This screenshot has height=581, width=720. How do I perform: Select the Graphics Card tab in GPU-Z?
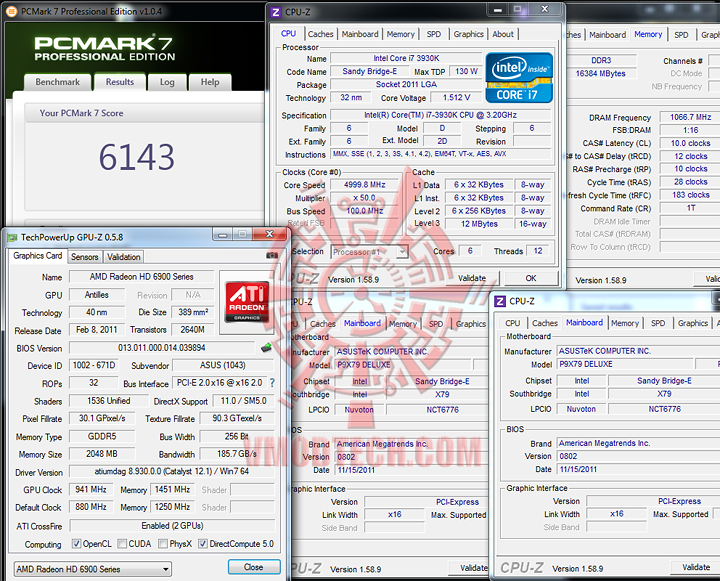point(38,256)
